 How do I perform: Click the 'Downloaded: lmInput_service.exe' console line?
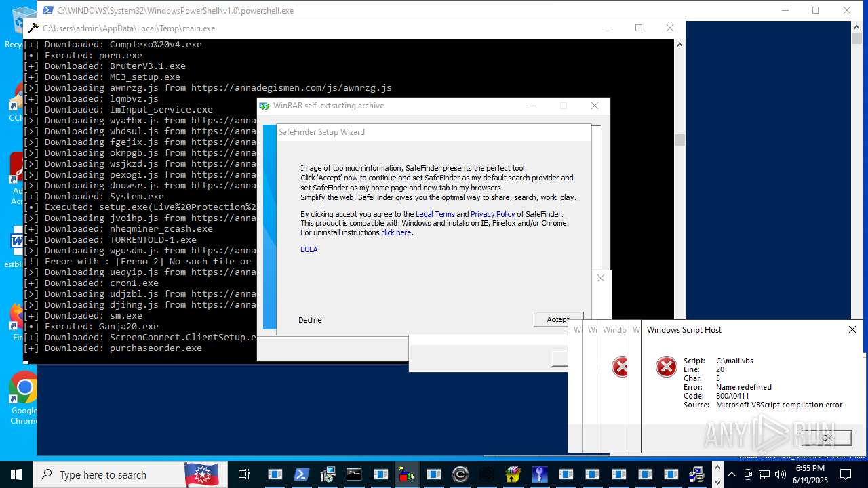pyautogui.click(x=118, y=109)
